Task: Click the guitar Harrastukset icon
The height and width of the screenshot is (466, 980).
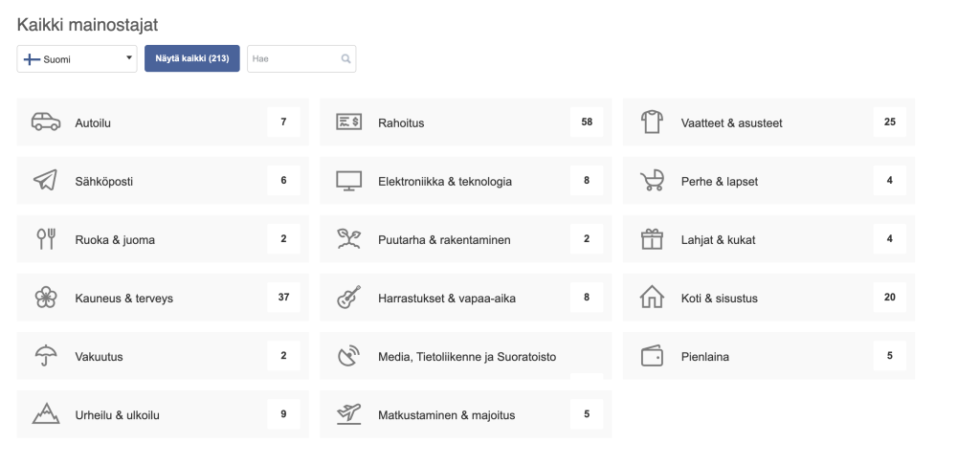Action: (348, 298)
